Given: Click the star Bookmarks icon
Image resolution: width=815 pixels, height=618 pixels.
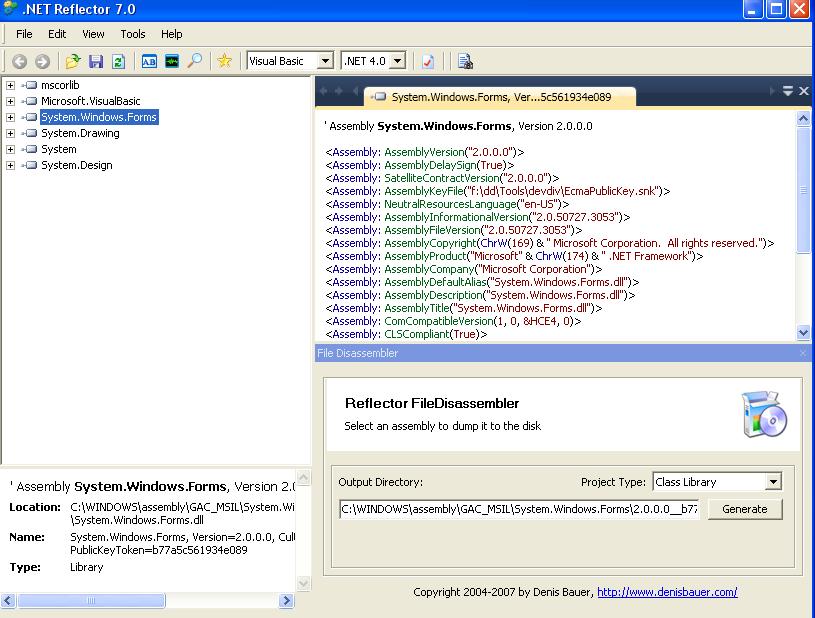Looking at the screenshot, I should (225, 61).
